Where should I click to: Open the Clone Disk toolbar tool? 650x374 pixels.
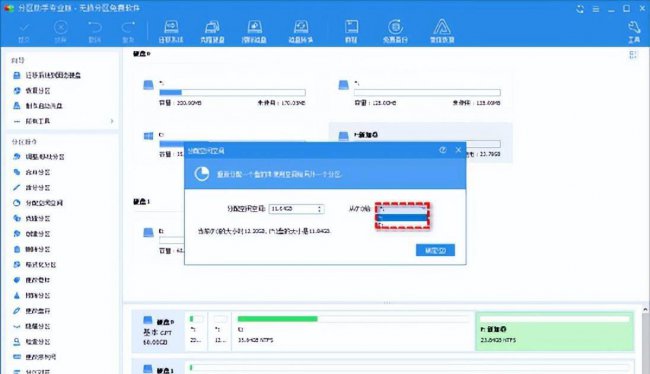coord(212,32)
